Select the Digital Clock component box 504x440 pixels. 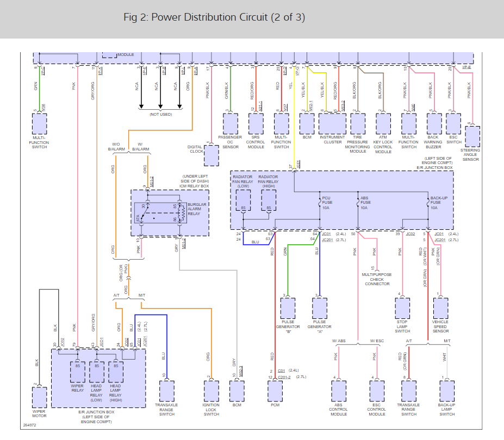click(211, 155)
